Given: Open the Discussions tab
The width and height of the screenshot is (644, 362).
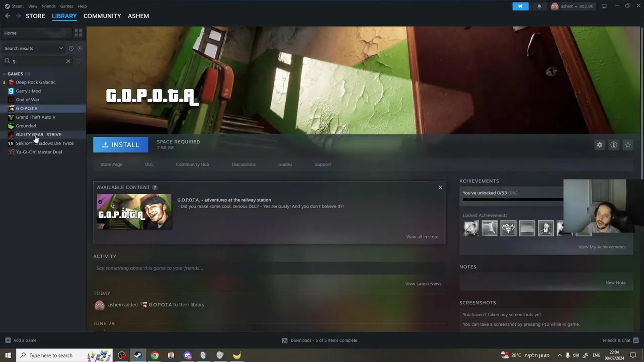Looking at the screenshot, I should (x=244, y=164).
